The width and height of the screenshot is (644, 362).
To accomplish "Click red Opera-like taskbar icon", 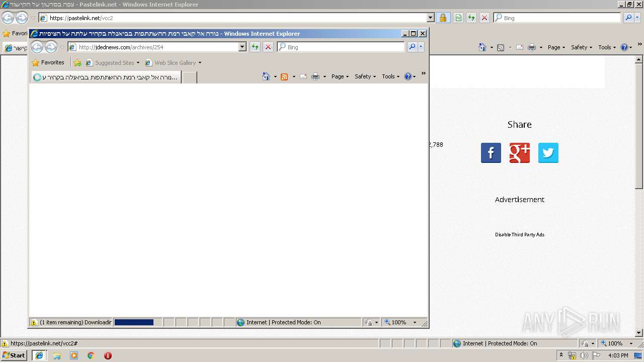I will point(108,355).
